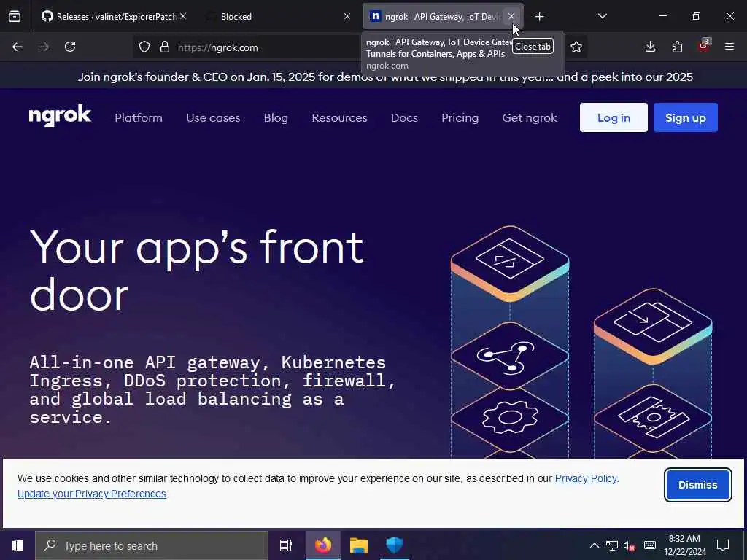Show hidden system tray icons
This screenshot has width=747, height=560.
(594, 545)
